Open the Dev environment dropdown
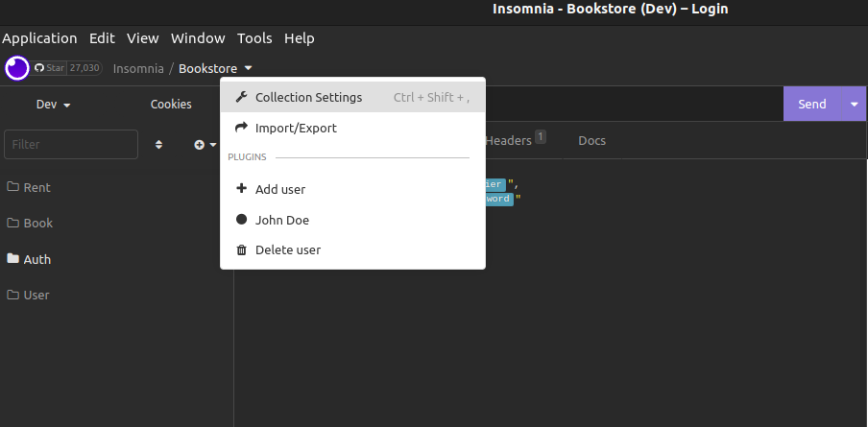The image size is (868, 427). pyautogui.click(x=54, y=104)
